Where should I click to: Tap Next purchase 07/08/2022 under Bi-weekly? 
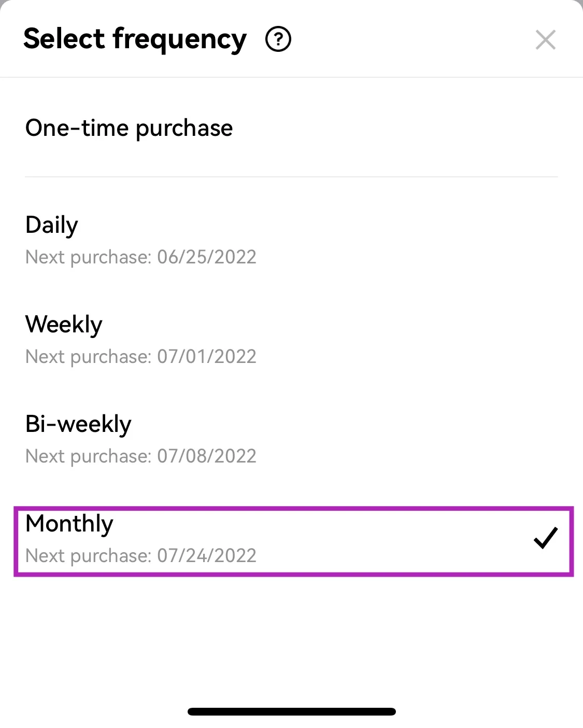click(141, 456)
